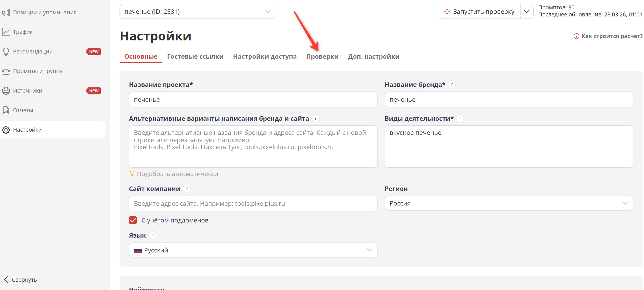Open Промпты и группы sidebar icon
Image resolution: width=644 pixels, height=290 pixels.
(6, 71)
